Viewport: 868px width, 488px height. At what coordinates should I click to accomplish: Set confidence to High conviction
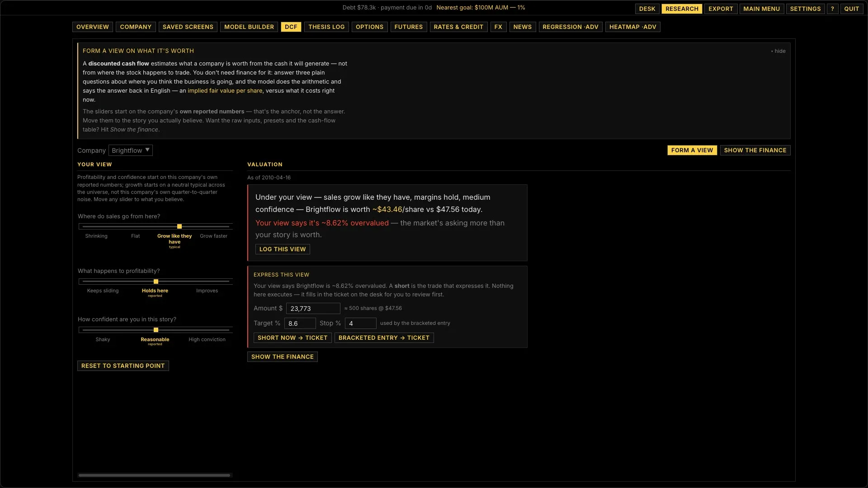point(207,340)
